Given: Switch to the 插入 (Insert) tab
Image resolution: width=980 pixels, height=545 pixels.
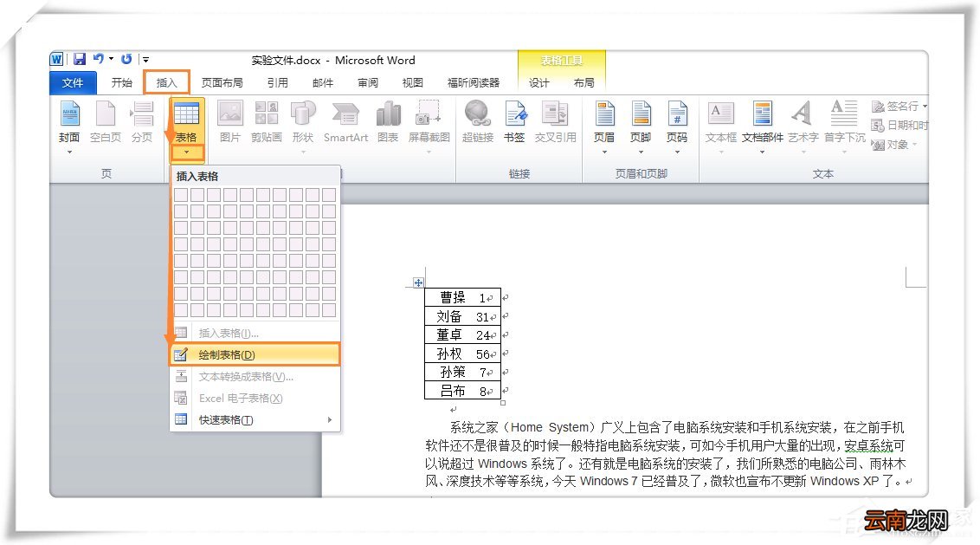Looking at the screenshot, I should click(166, 82).
